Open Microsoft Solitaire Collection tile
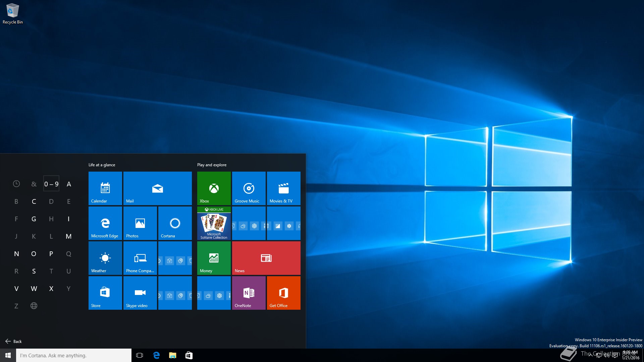Screen dimensions: 644x362 coord(214,223)
